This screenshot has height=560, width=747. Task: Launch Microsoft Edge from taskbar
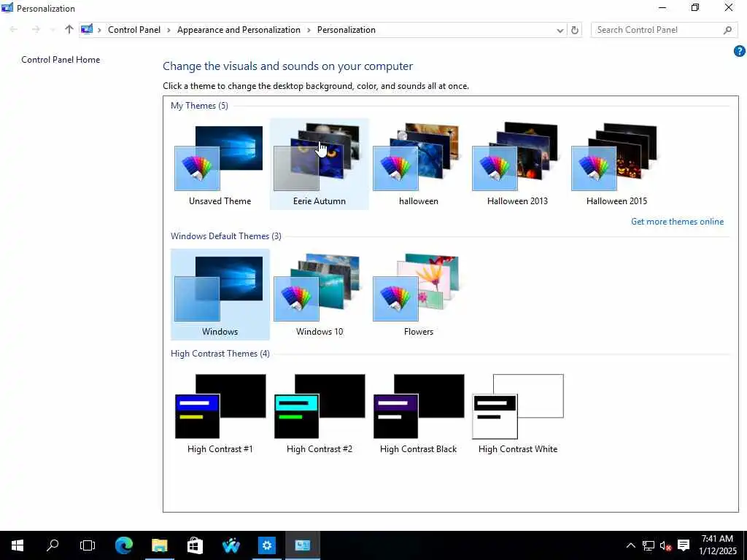pyautogui.click(x=124, y=545)
